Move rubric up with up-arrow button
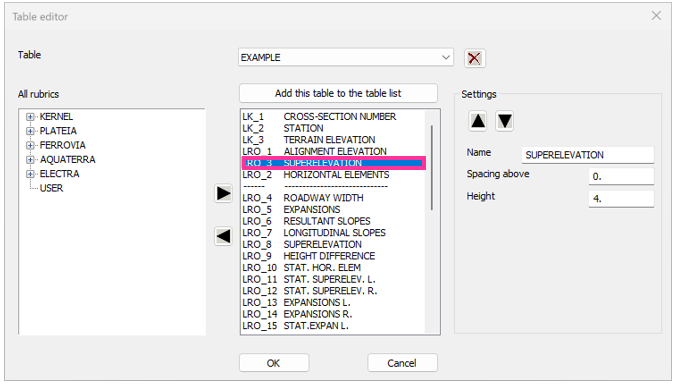The image size is (676, 384). tap(478, 121)
